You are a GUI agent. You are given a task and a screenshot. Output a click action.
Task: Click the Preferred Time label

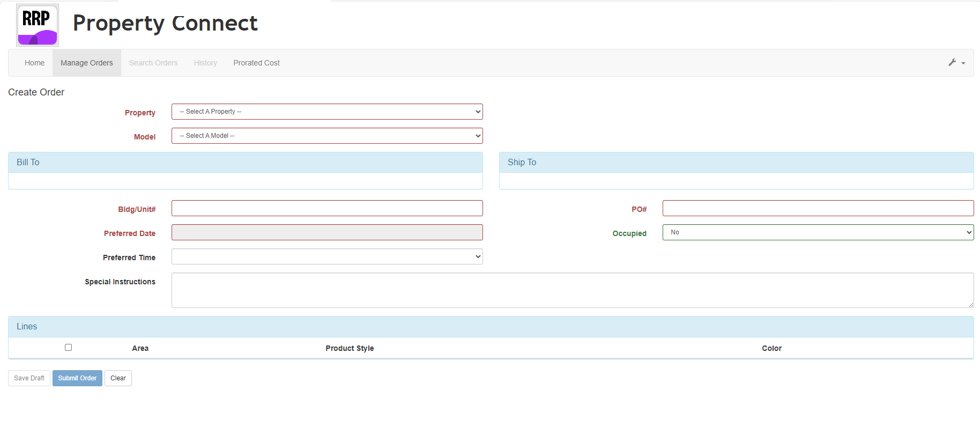pos(129,258)
